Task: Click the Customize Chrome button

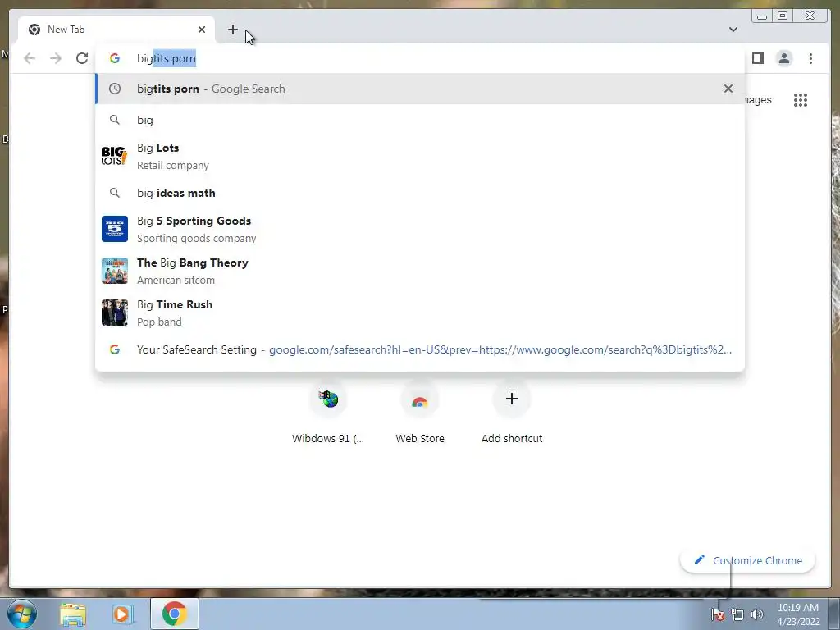Action: coord(748,560)
